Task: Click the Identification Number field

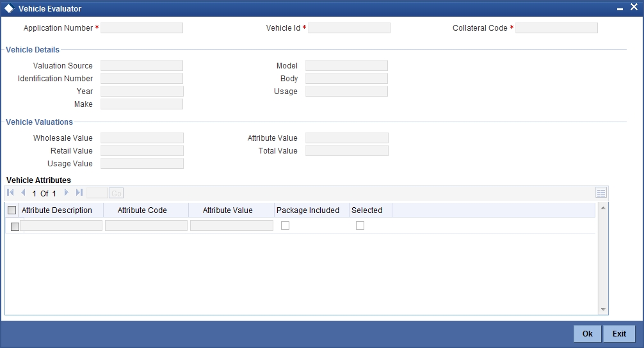Action: pos(141,79)
